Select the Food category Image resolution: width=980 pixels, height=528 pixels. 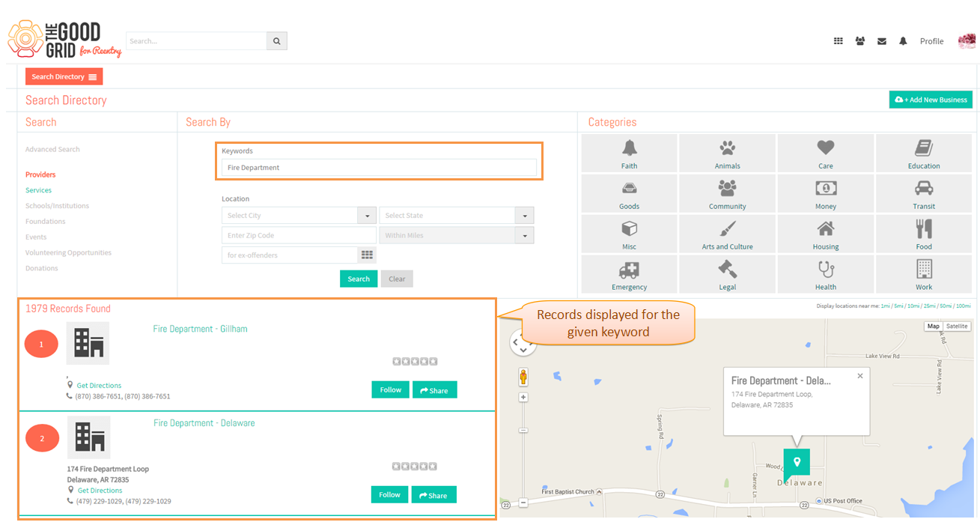924,234
